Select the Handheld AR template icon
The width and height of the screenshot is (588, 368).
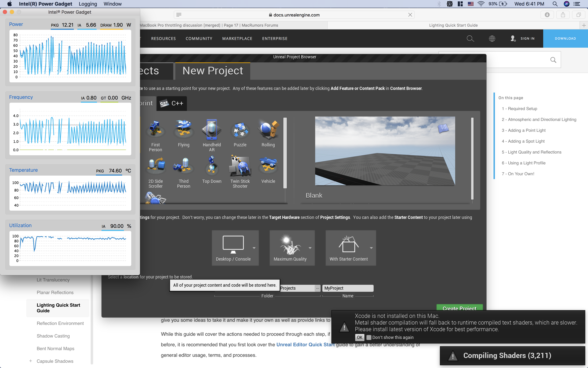click(x=212, y=130)
